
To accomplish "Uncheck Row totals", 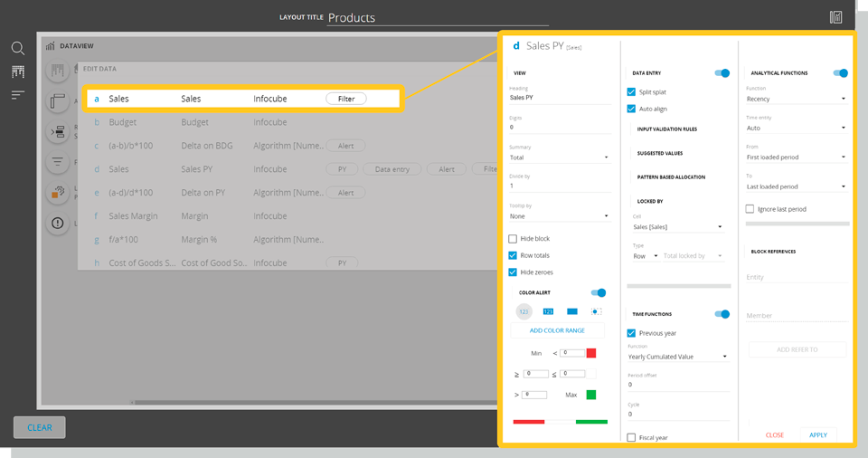I will (x=513, y=255).
